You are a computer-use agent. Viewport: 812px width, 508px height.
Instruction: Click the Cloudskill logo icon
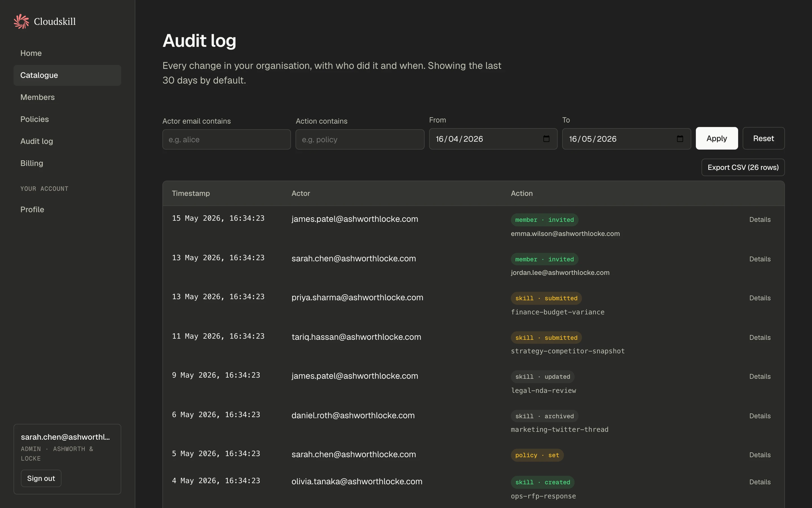[x=21, y=21]
